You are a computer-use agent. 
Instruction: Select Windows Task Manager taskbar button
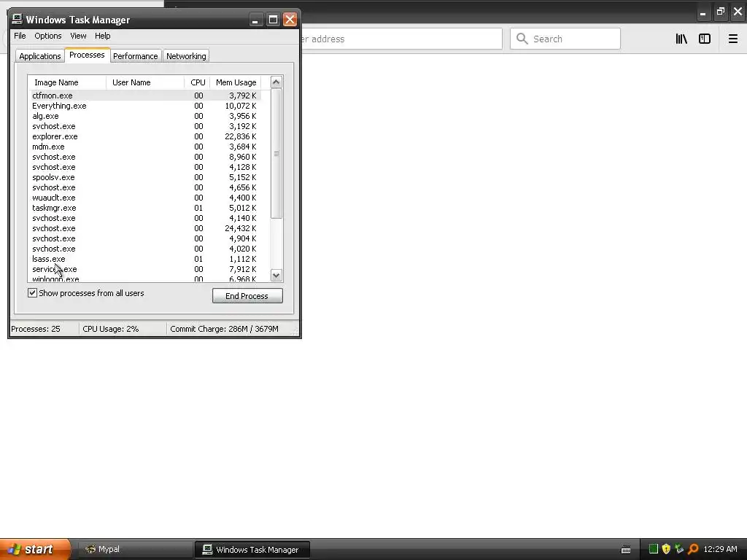click(252, 550)
